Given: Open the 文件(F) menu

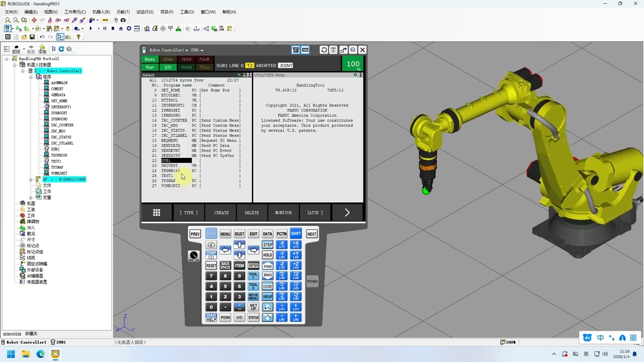Looking at the screenshot, I should pyautogui.click(x=12, y=12).
